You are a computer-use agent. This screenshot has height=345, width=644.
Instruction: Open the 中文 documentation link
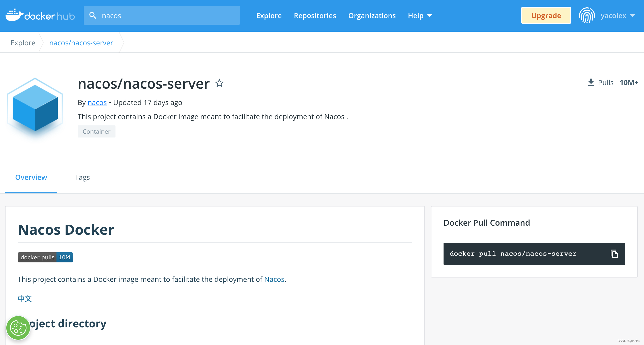tap(25, 299)
